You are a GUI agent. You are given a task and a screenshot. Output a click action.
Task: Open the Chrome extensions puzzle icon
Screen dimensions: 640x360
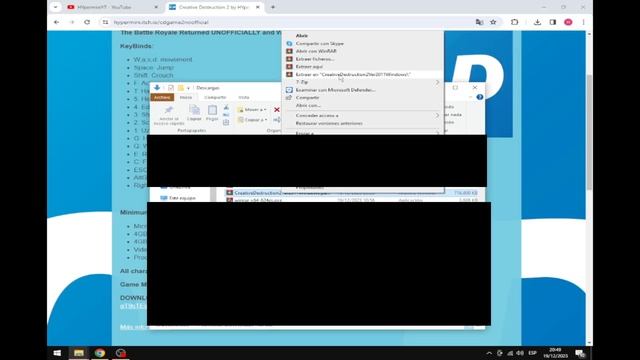click(514, 22)
